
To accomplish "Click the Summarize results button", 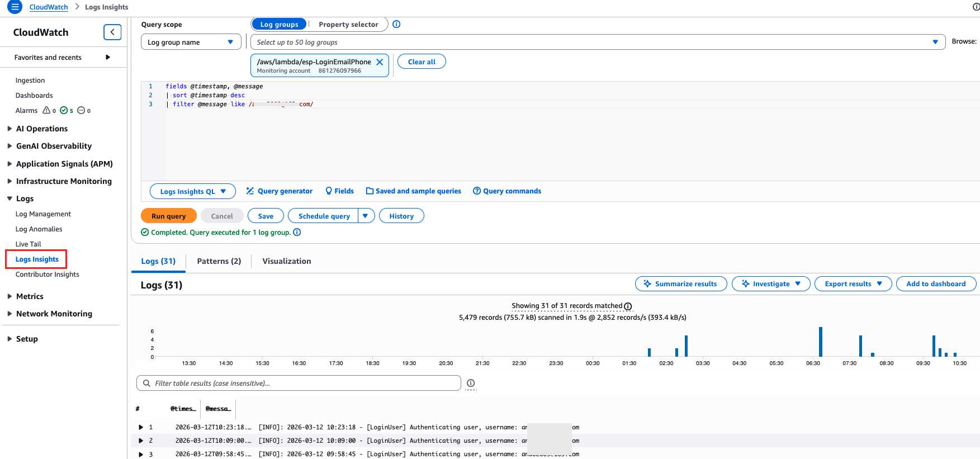I will point(681,284).
